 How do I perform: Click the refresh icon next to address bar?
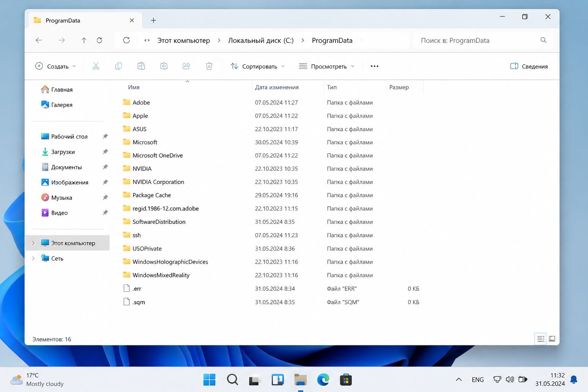coord(126,40)
